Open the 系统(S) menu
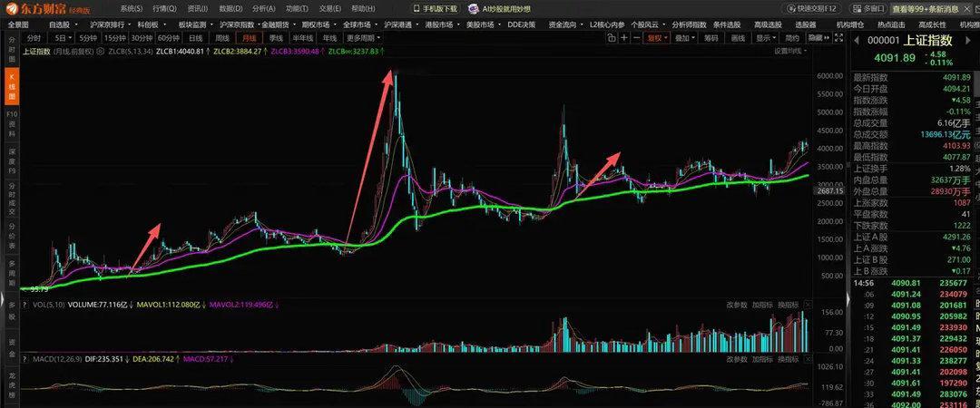 pyautogui.click(x=132, y=9)
